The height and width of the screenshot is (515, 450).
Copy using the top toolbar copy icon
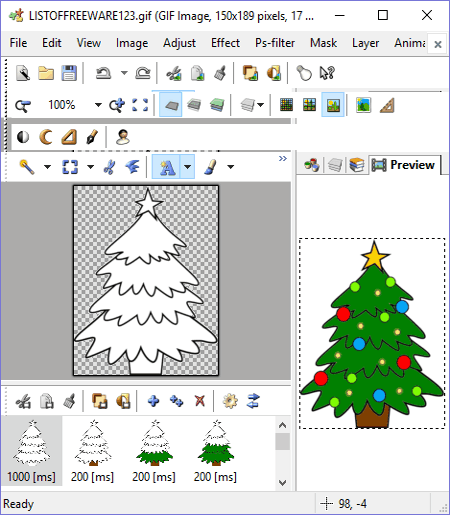click(197, 73)
